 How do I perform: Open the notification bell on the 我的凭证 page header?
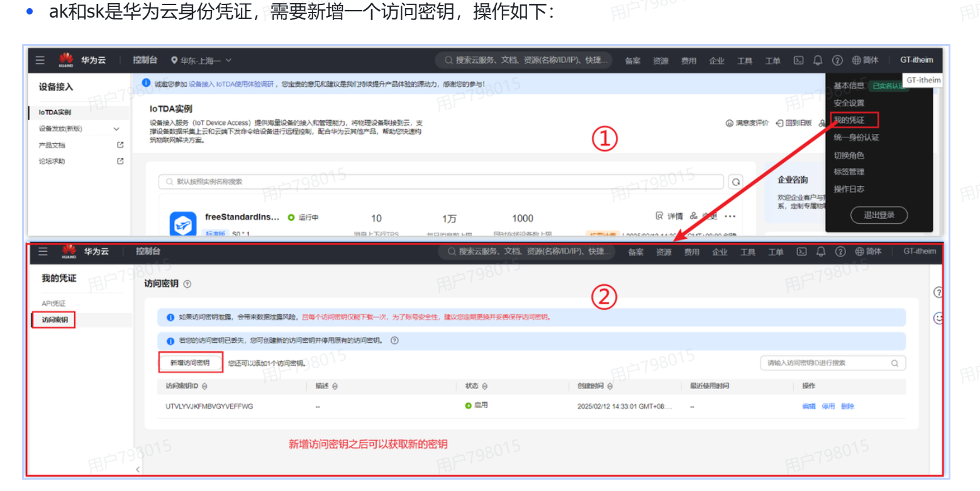821,251
